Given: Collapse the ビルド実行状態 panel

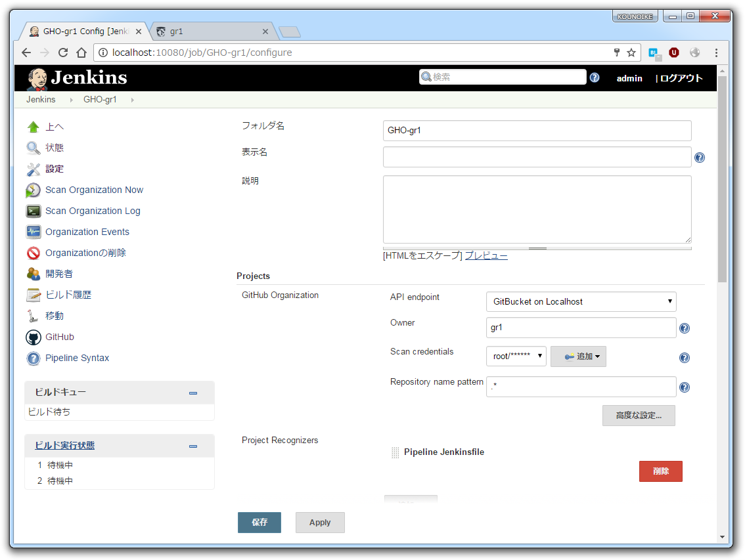Looking at the screenshot, I should click(193, 446).
